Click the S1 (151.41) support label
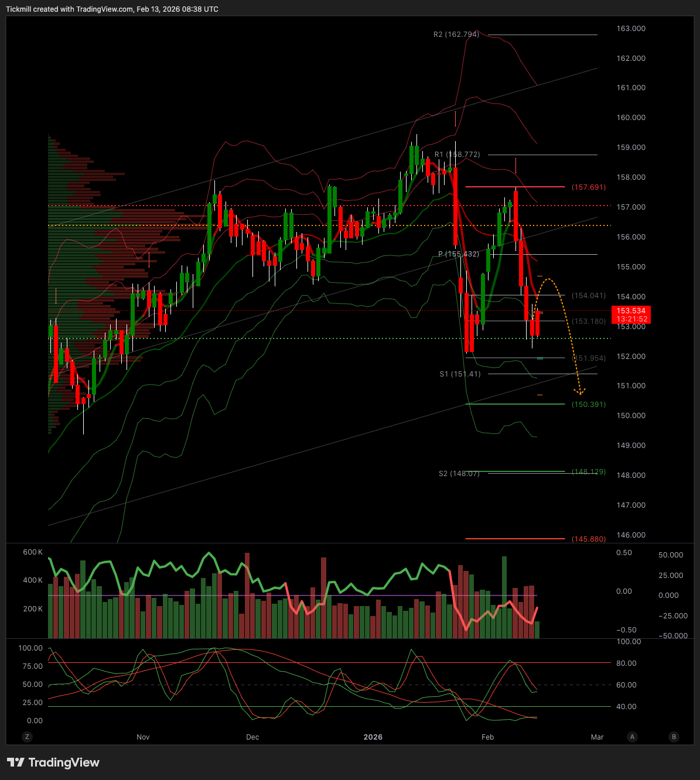 tap(460, 374)
